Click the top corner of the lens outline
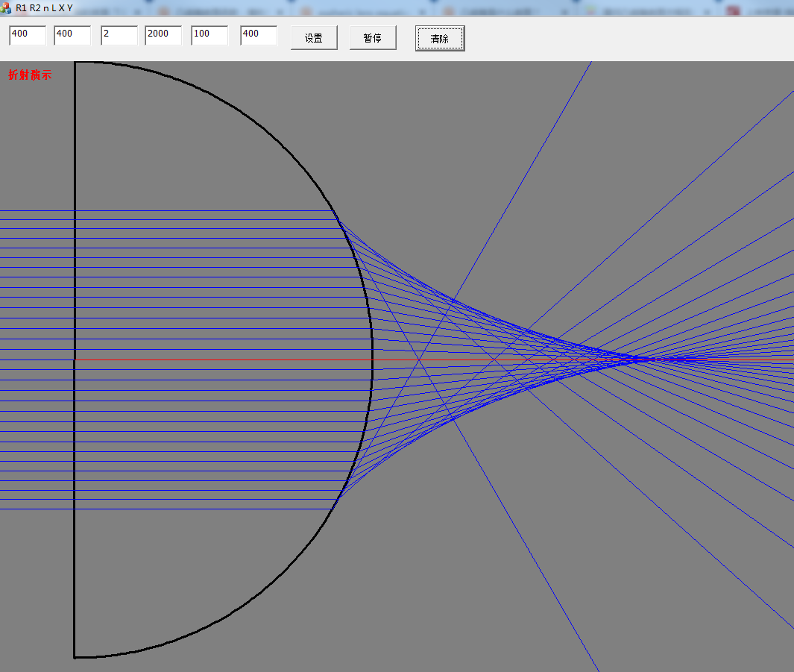 coord(75,63)
